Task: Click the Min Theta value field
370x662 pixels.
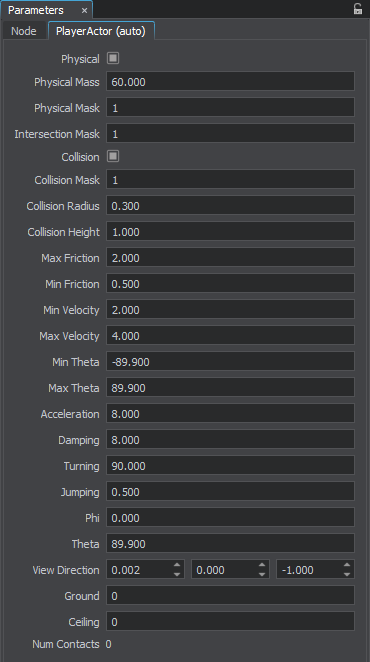Action: pos(230,362)
